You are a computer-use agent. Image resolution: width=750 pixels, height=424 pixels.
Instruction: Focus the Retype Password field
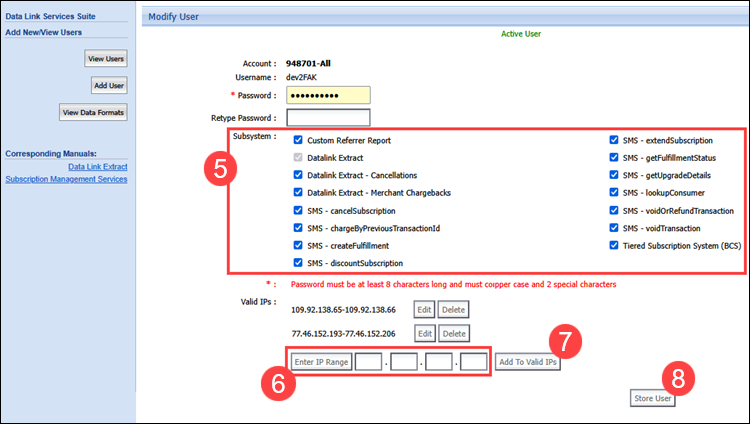click(328, 119)
